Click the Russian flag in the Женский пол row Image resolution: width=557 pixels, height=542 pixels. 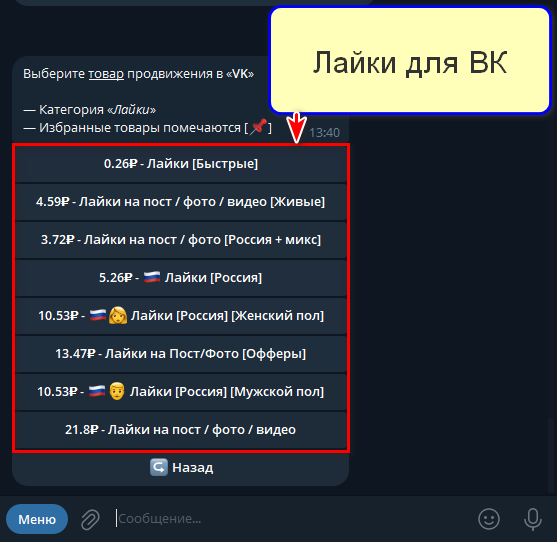(x=98, y=315)
